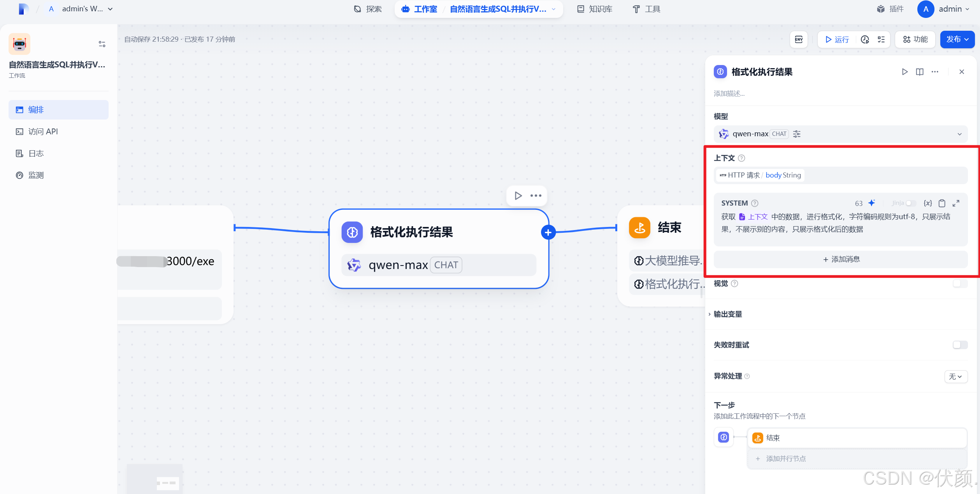
Task: Expand the 输出变量 section
Action: click(728, 314)
